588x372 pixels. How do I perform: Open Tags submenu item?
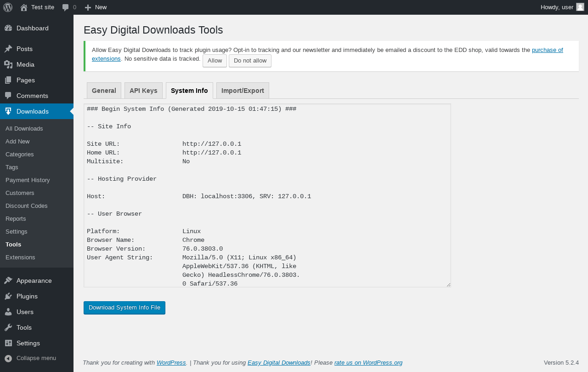(x=12, y=167)
